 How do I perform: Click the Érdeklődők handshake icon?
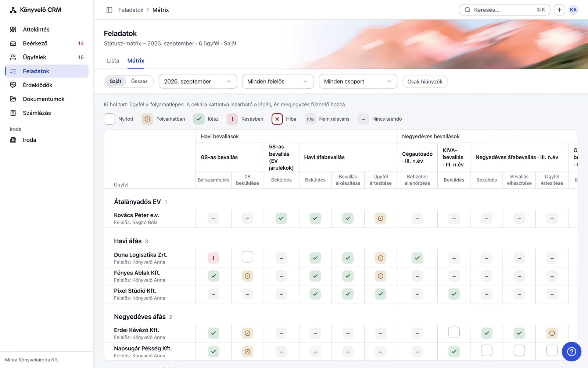point(13,85)
